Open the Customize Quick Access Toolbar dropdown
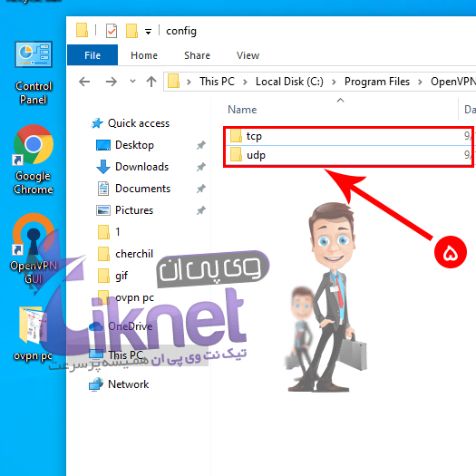Screen dimensions: 476x476 (148, 31)
